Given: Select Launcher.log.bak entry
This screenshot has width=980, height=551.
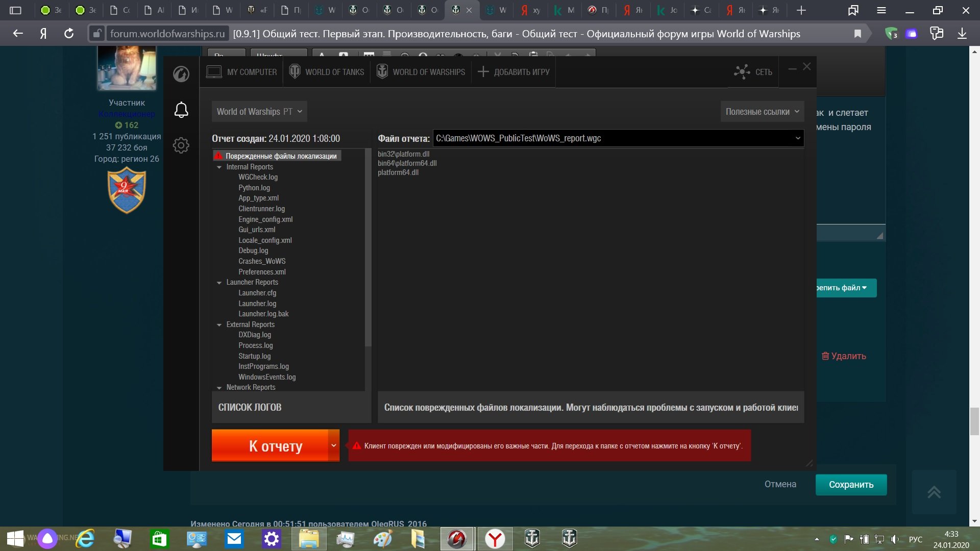Looking at the screenshot, I should click(263, 314).
